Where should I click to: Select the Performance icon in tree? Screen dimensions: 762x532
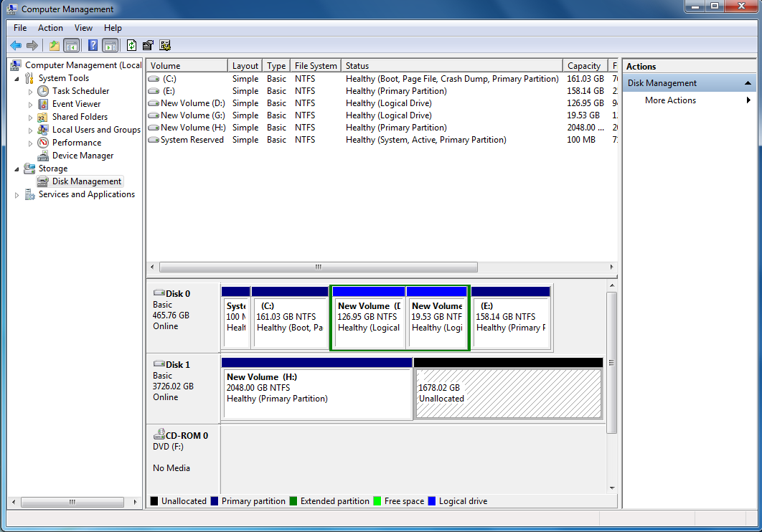point(43,143)
